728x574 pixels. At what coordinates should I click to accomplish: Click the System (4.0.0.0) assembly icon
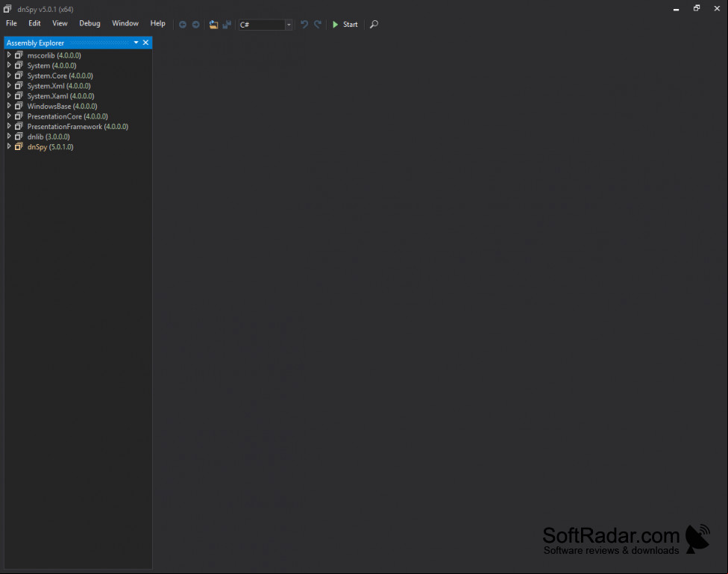19,65
